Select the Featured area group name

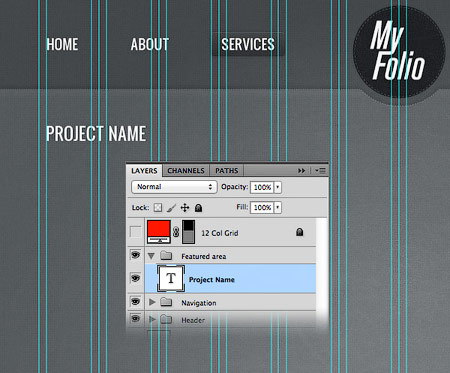pyautogui.click(x=204, y=256)
